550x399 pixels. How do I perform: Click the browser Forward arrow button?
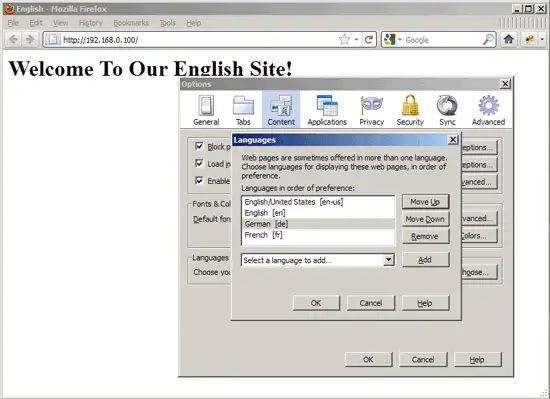[x=30, y=39]
